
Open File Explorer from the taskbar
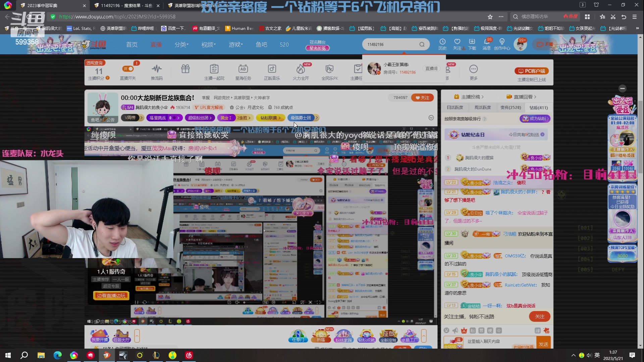[x=41, y=355]
